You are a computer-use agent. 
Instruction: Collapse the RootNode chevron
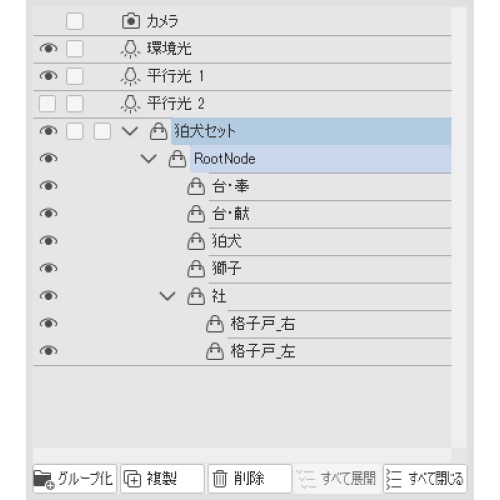pyautogui.click(x=149, y=159)
